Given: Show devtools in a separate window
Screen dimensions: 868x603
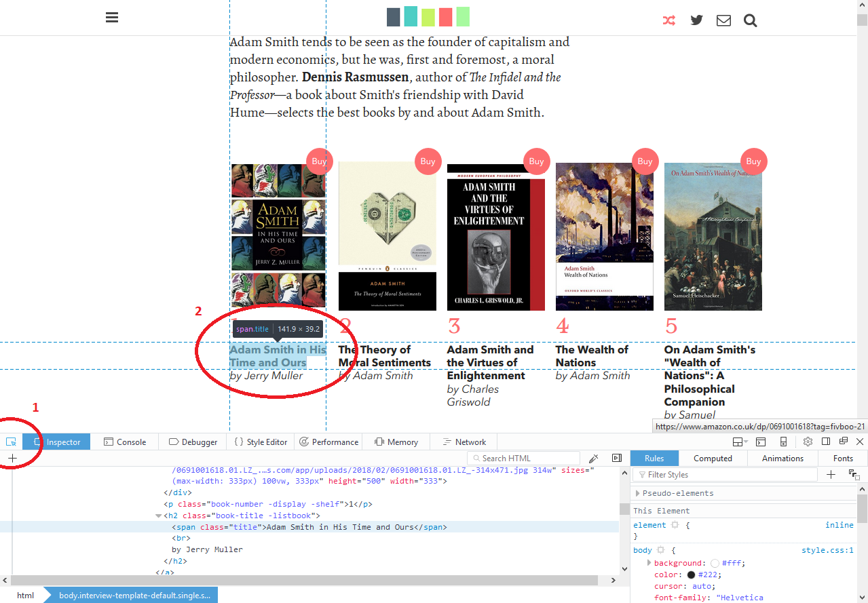Looking at the screenshot, I should (x=843, y=442).
